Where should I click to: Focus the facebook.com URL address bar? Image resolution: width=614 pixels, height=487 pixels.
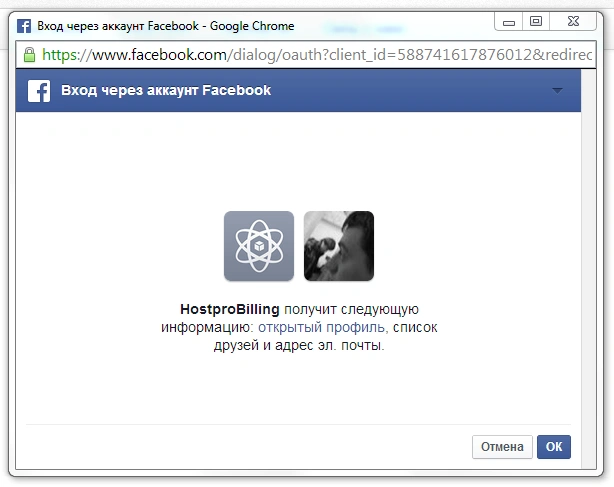306,55
